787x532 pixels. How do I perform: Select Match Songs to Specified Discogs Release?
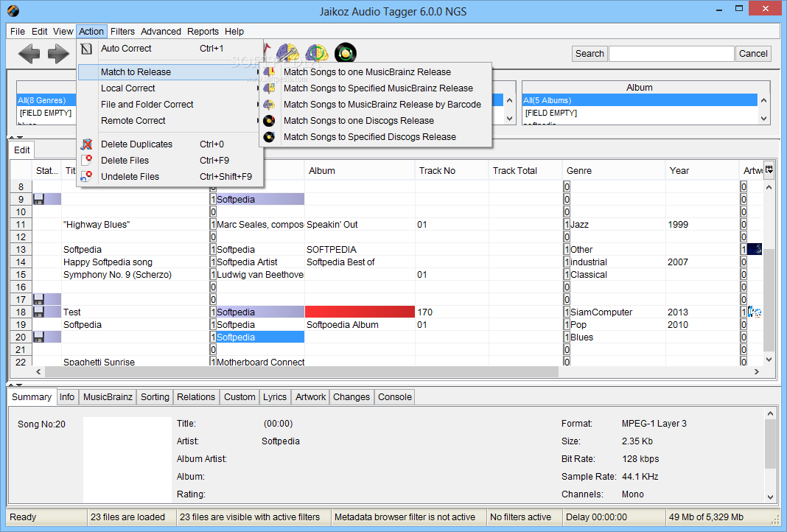tap(375, 136)
